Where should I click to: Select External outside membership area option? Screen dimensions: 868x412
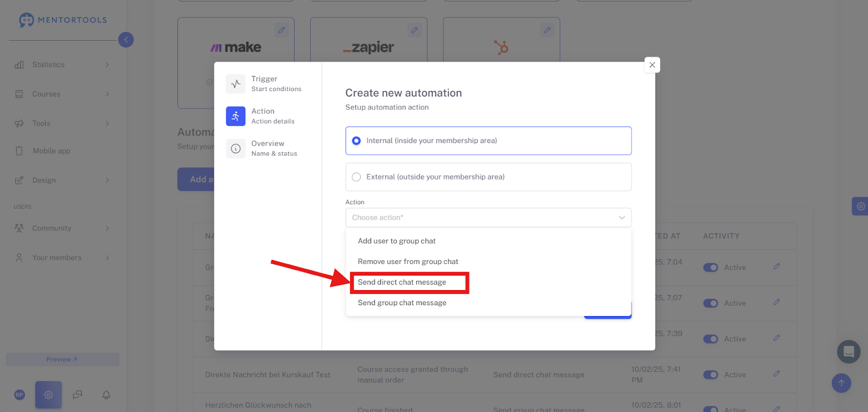488,177
